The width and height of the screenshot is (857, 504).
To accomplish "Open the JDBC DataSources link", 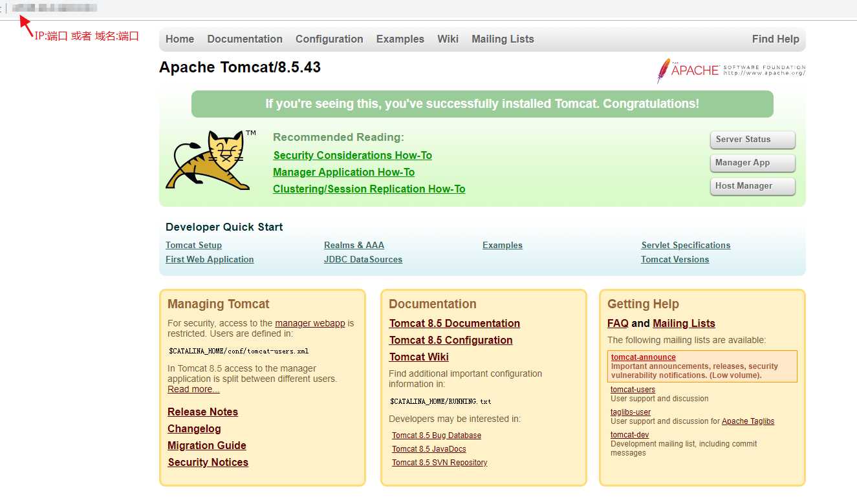I will (363, 259).
